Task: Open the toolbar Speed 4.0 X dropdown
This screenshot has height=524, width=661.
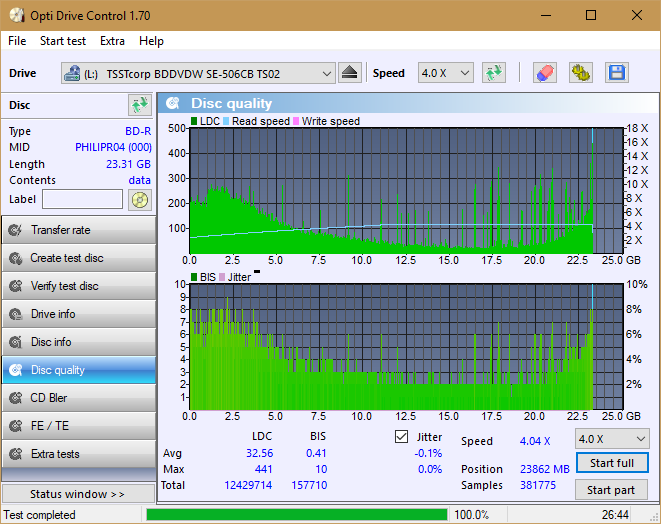Action: pos(446,73)
